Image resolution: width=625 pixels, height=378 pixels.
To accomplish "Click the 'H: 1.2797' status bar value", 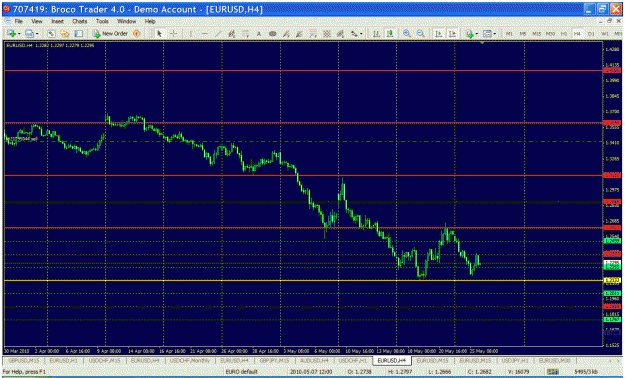I will pos(399,372).
